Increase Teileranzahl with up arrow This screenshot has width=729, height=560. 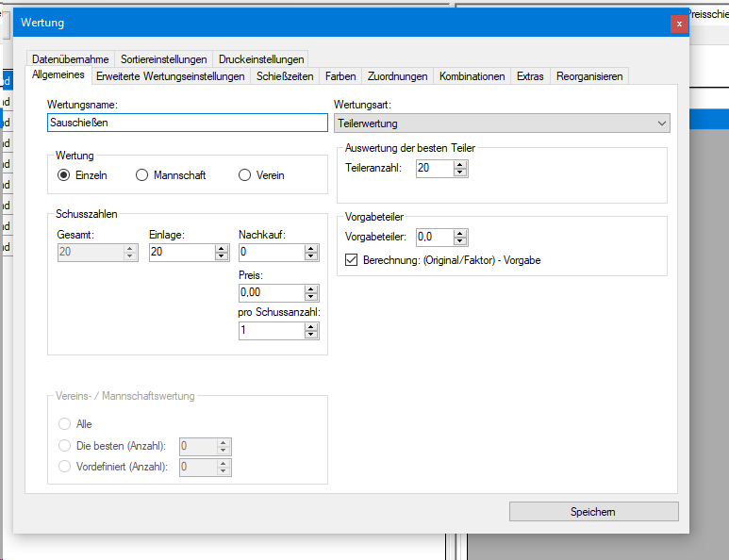coord(460,164)
